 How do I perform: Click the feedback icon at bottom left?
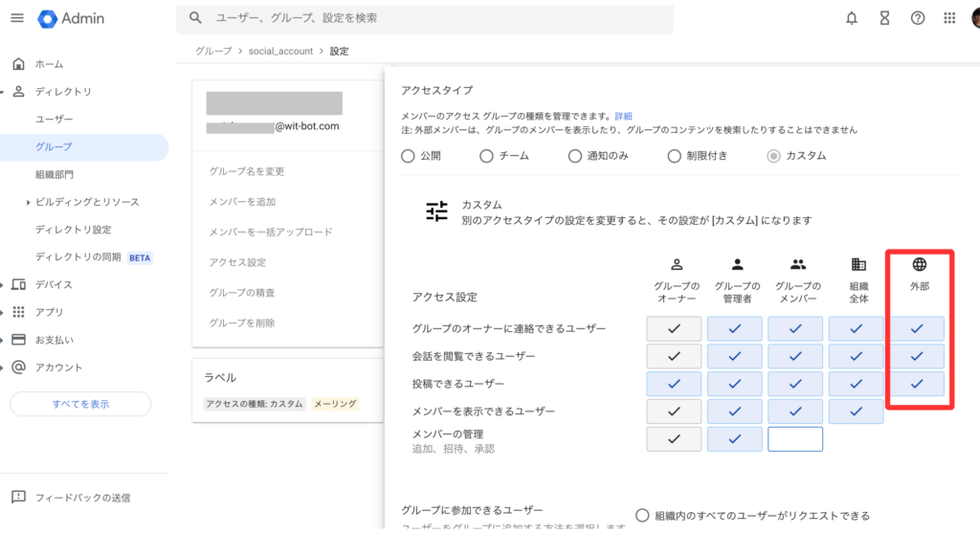coord(18,498)
